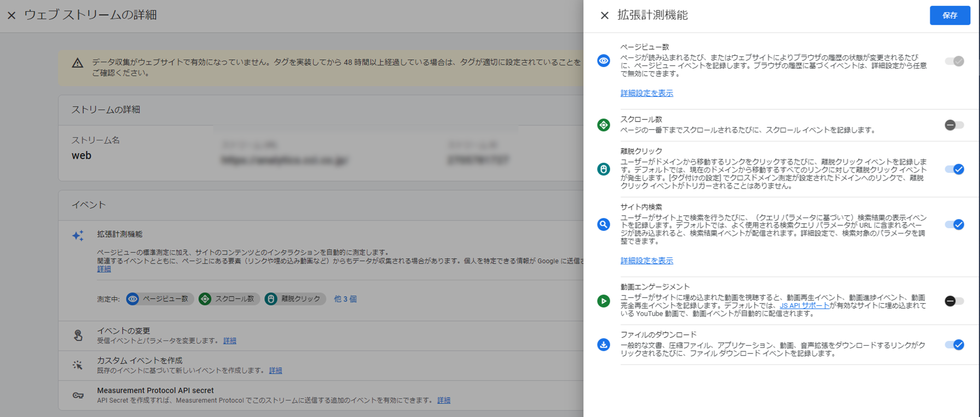Open 詳細設定を表示 under サイト内検索

[x=647, y=260]
